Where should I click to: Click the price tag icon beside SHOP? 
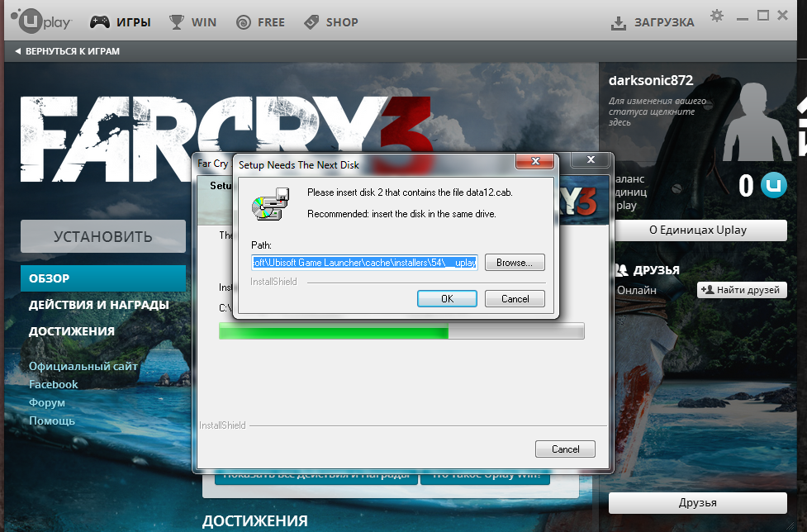coord(311,22)
